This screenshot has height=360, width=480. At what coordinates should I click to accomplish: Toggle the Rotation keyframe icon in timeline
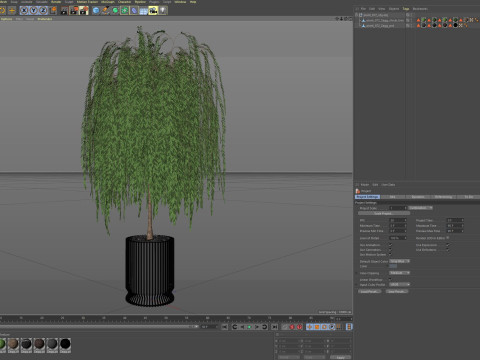[x=324, y=327]
